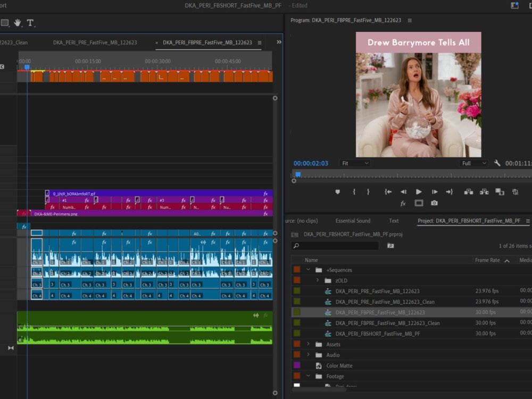Expand the Footage bin in Project panel
532x399 pixels.
pyautogui.click(x=307, y=376)
